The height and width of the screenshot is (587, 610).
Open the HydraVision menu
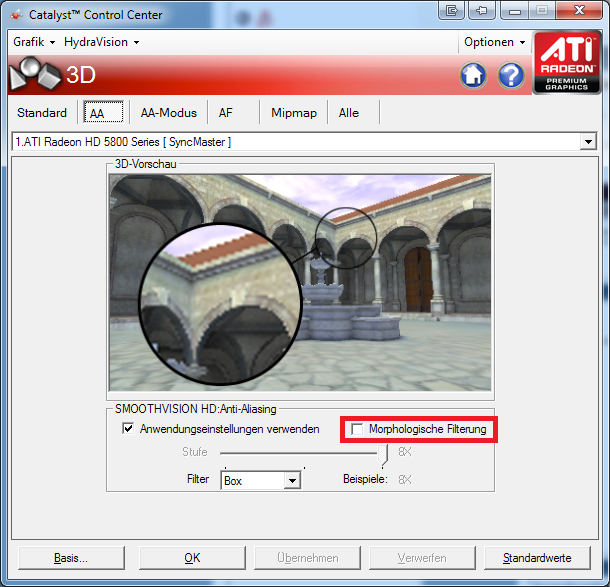[101, 42]
